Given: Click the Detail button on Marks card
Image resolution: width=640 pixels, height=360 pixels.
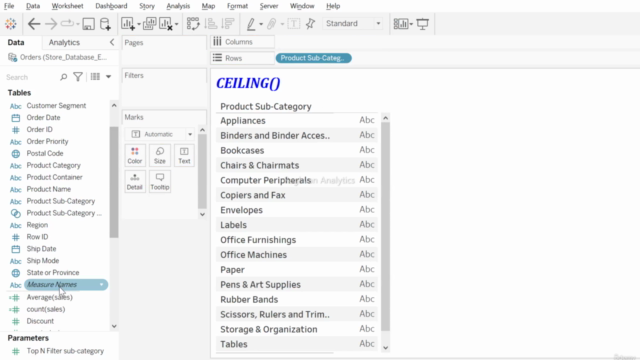Looking at the screenshot, I should point(135,182).
